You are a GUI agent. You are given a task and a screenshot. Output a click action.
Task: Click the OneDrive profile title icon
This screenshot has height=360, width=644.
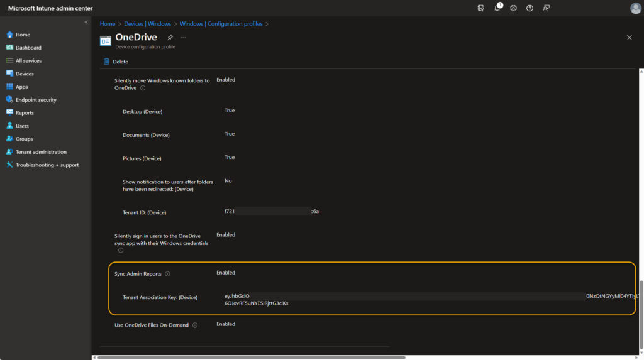(x=106, y=41)
